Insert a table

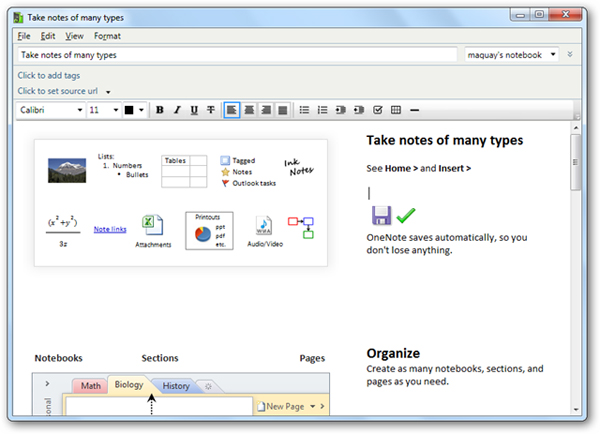pos(396,110)
